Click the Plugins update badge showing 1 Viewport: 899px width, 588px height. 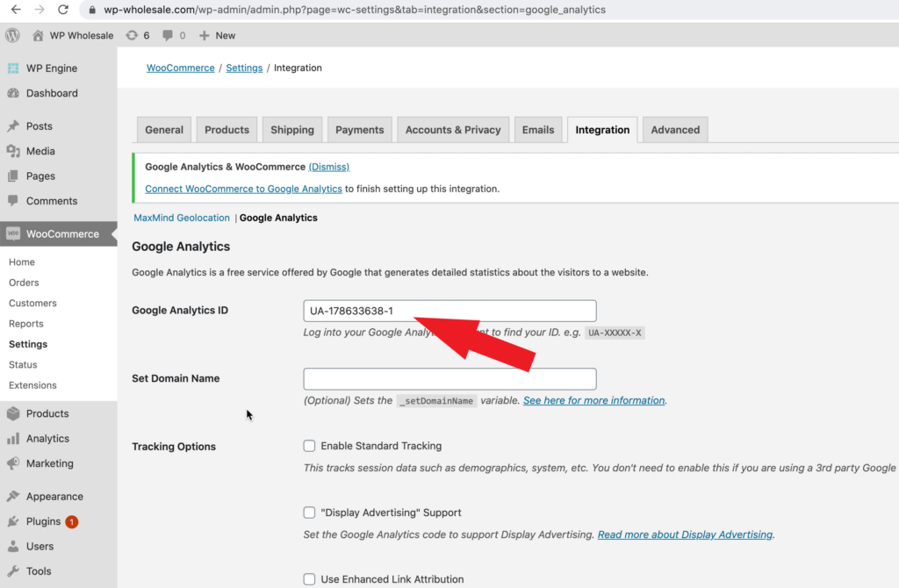click(x=72, y=521)
